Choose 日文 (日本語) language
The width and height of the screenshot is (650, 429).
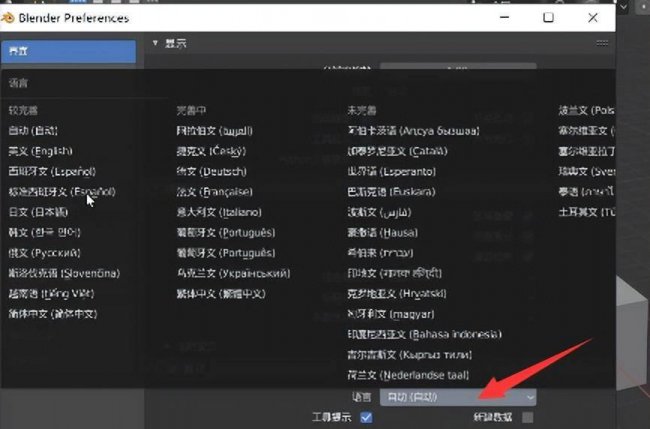click(38, 212)
